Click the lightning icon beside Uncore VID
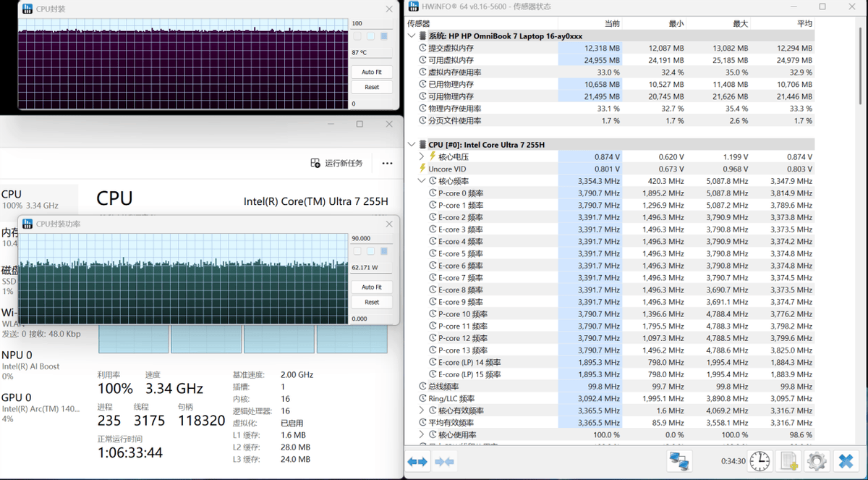868x480 pixels. [422, 169]
